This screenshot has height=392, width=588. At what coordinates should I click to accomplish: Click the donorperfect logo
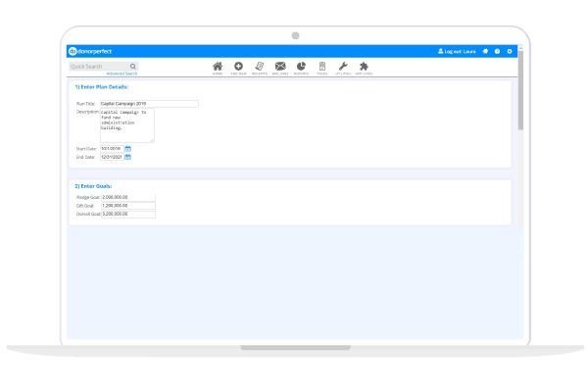(90, 51)
